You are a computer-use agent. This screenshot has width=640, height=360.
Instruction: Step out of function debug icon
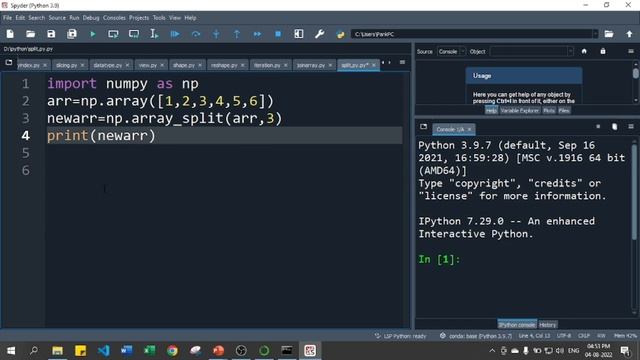pos(237,34)
